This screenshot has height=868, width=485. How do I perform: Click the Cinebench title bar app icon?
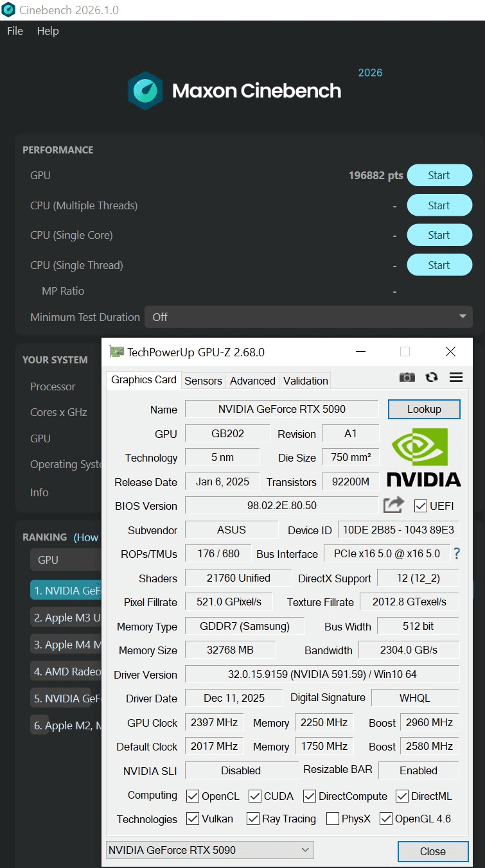pos(8,10)
